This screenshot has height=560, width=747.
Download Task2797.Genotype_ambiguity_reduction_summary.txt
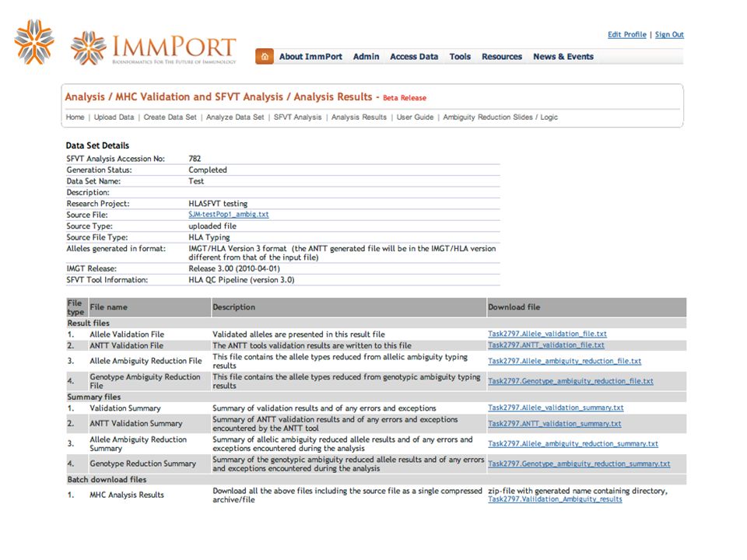click(579, 464)
